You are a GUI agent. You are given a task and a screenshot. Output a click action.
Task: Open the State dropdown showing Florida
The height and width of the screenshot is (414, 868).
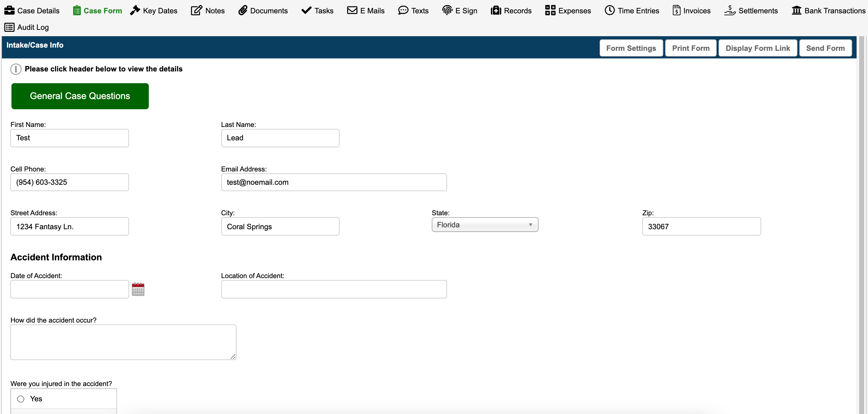(x=485, y=224)
